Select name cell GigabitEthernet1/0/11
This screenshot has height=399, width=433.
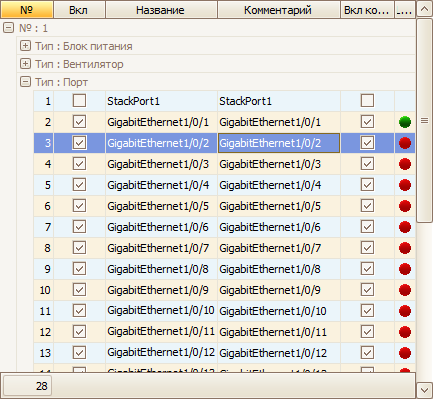(161, 332)
